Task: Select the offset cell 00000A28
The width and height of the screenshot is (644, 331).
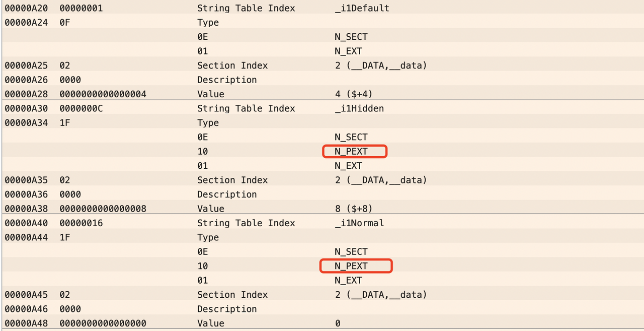Action: coord(26,94)
